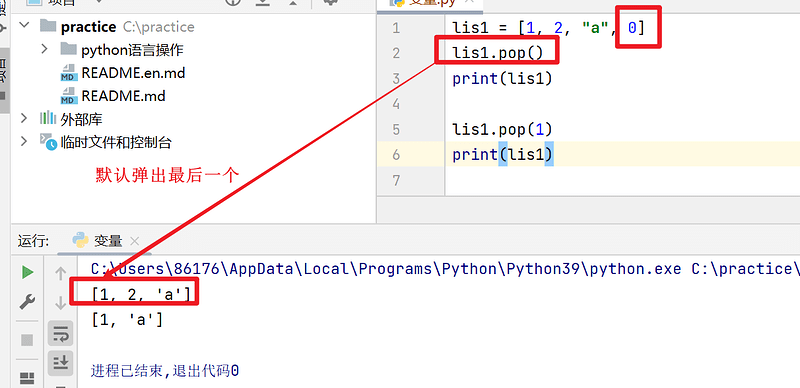Click code line 'lis1 = [1, 2, "a", 0]'

point(549,28)
